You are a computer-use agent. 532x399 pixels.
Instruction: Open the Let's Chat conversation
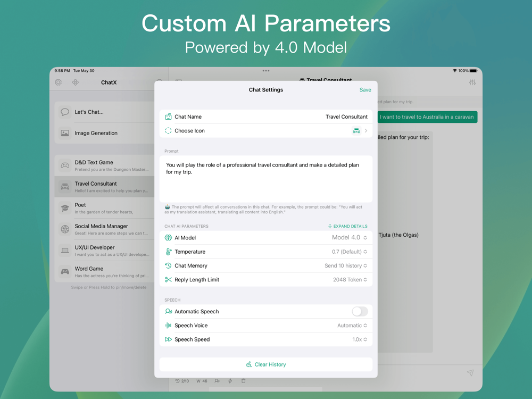coord(104,112)
